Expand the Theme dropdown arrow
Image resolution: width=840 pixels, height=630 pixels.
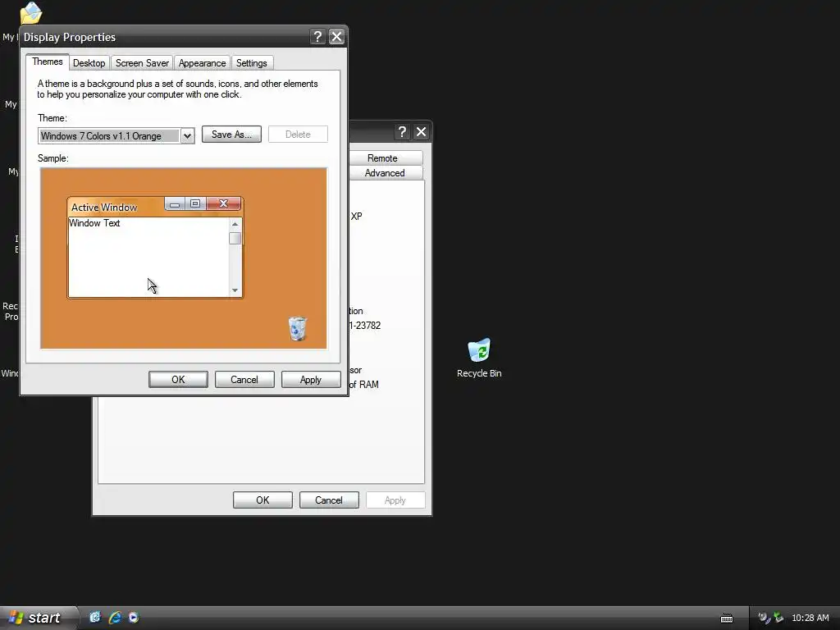click(x=187, y=136)
